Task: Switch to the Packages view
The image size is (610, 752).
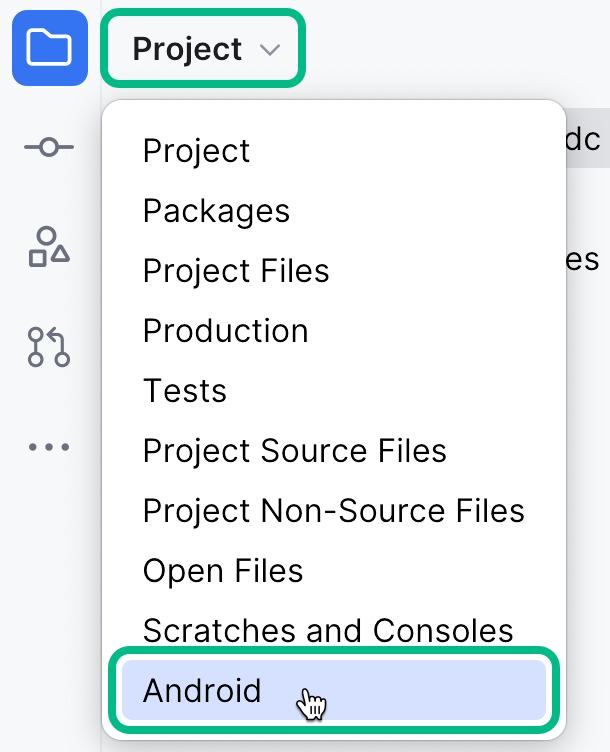Action: (216, 211)
